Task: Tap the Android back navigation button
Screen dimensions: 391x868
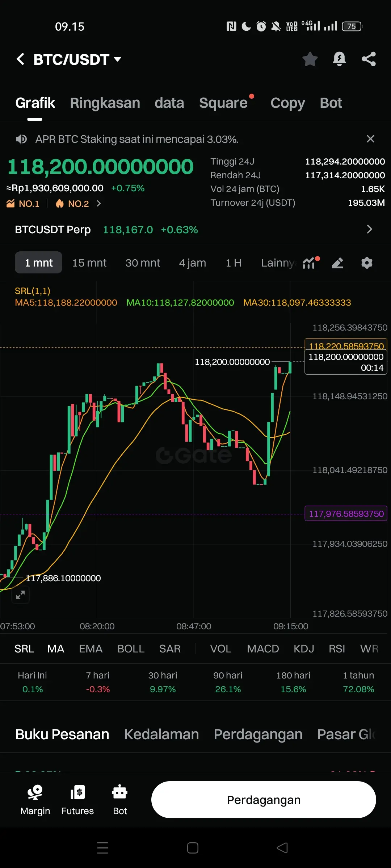Action: pos(282,848)
